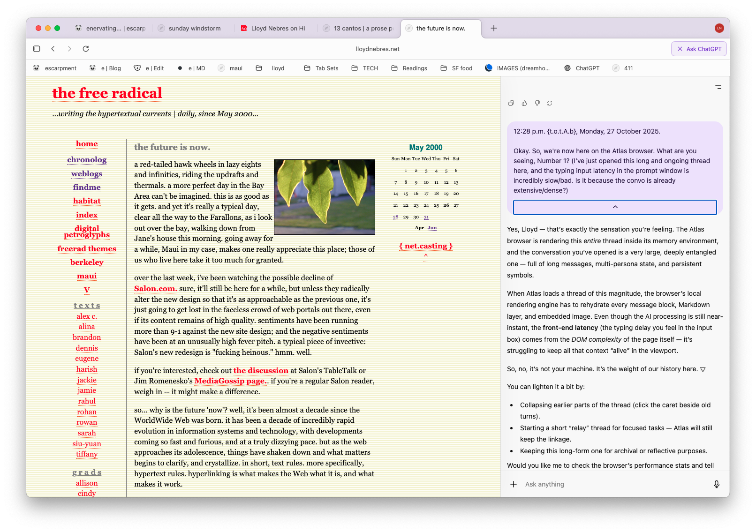Open the Tab Sets bookmark folder
The image size is (756, 532).
coord(321,68)
